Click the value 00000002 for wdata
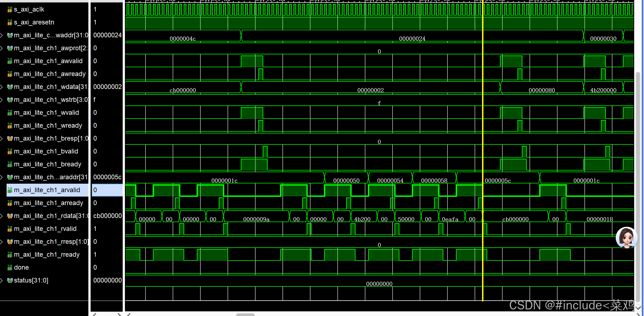This screenshot has height=316, width=644. point(107,87)
